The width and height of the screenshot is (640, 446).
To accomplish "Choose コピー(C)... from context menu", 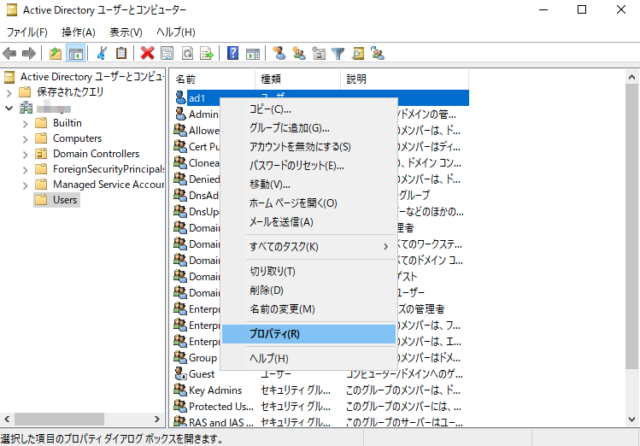I will tap(309, 109).
